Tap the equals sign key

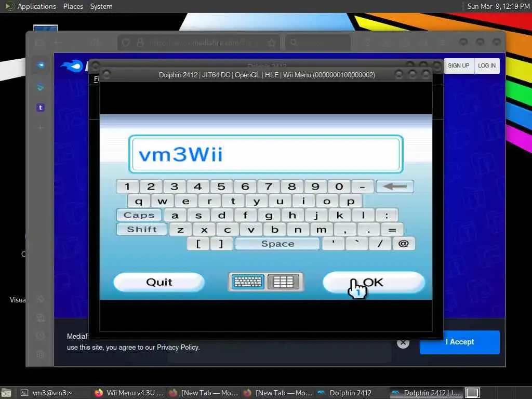392,229
